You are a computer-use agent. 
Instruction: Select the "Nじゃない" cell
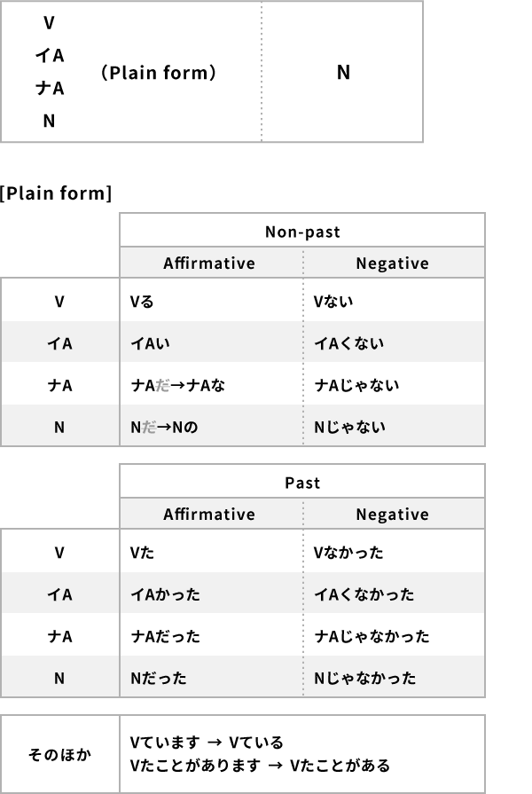[x=349, y=427]
